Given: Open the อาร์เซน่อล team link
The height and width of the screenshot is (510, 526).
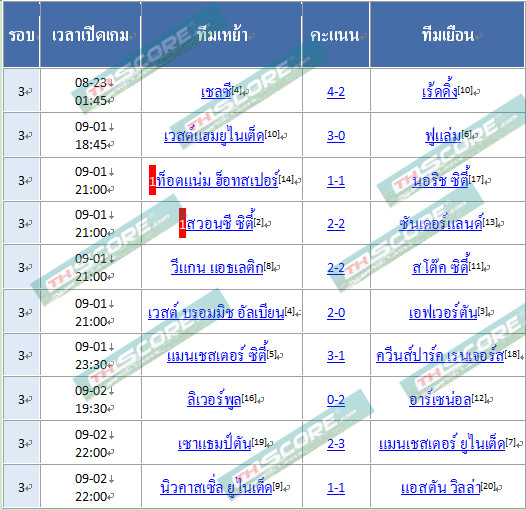Looking at the screenshot, I should (440, 399).
